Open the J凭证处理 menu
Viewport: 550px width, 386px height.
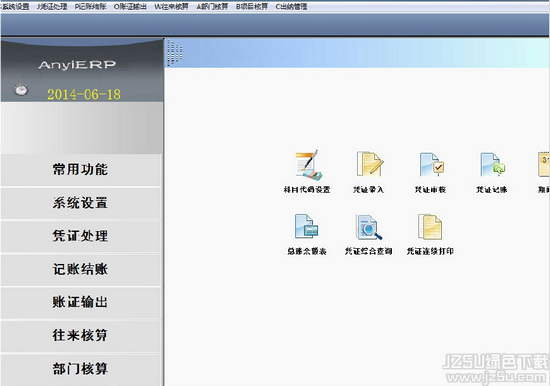click(52, 7)
